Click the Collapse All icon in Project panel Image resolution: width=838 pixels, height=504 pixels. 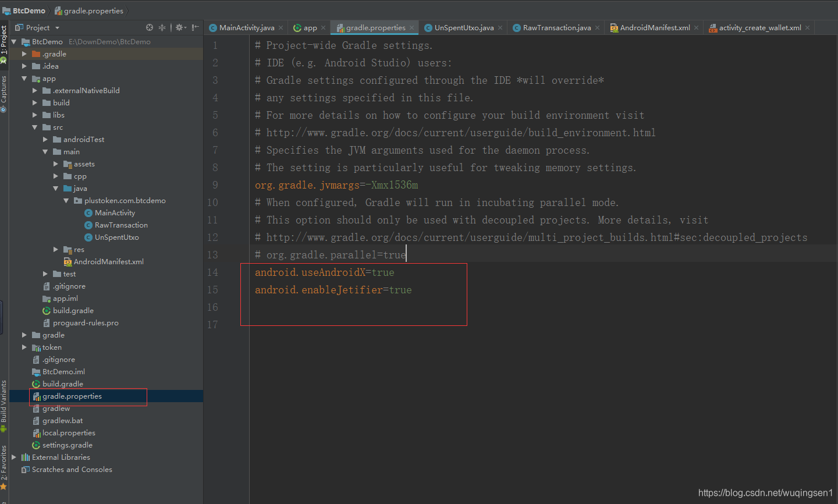(162, 27)
